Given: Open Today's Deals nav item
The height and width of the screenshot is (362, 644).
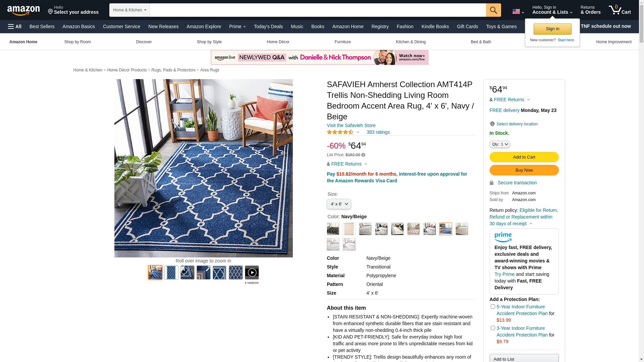Looking at the screenshot, I should tap(268, 26).
